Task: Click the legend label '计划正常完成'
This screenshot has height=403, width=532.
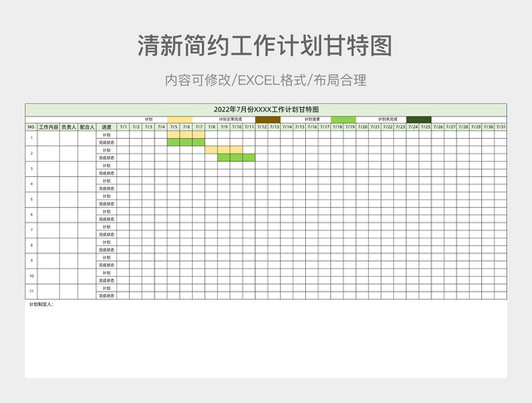Action: coord(230,120)
